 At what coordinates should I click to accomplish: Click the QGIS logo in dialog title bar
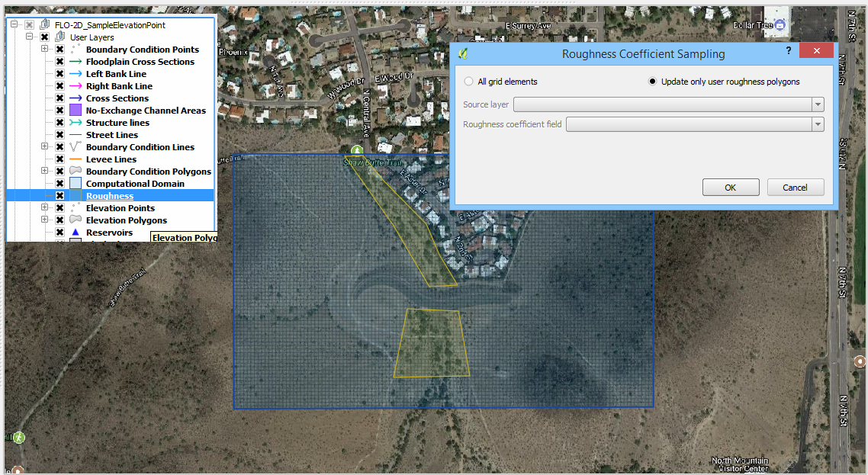[462, 53]
